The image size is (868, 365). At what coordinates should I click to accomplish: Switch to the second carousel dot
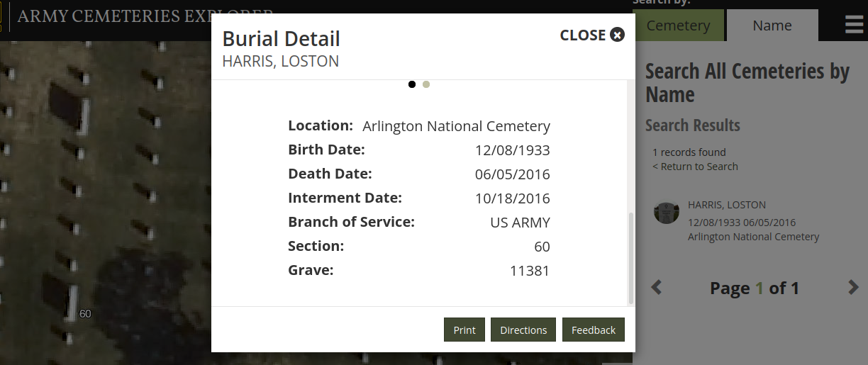pos(426,84)
